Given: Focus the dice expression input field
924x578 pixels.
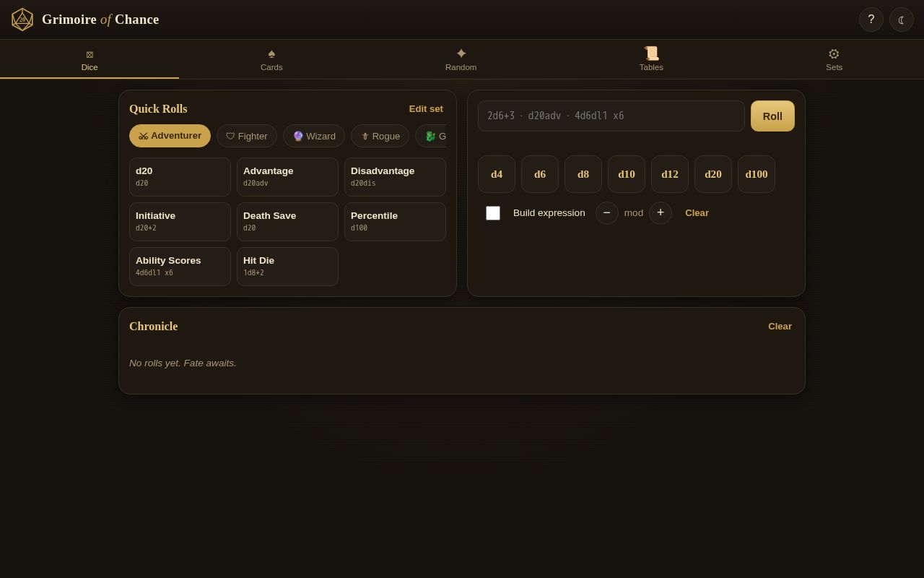Looking at the screenshot, I should [611, 116].
